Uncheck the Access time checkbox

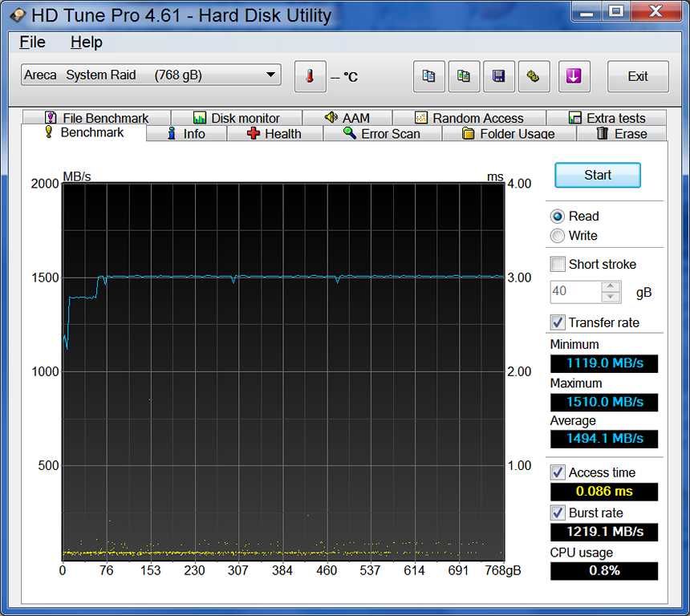tap(558, 472)
